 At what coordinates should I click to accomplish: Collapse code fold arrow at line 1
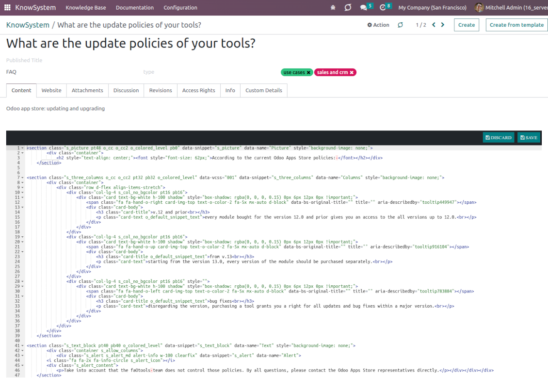tap(22, 148)
